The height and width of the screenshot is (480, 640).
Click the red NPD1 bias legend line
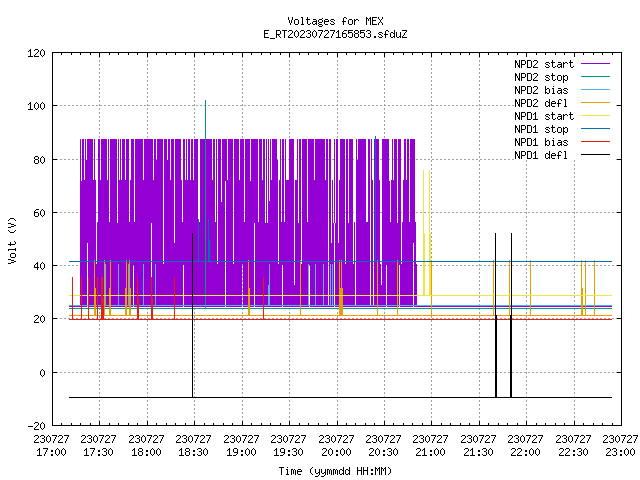pos(595,142)
